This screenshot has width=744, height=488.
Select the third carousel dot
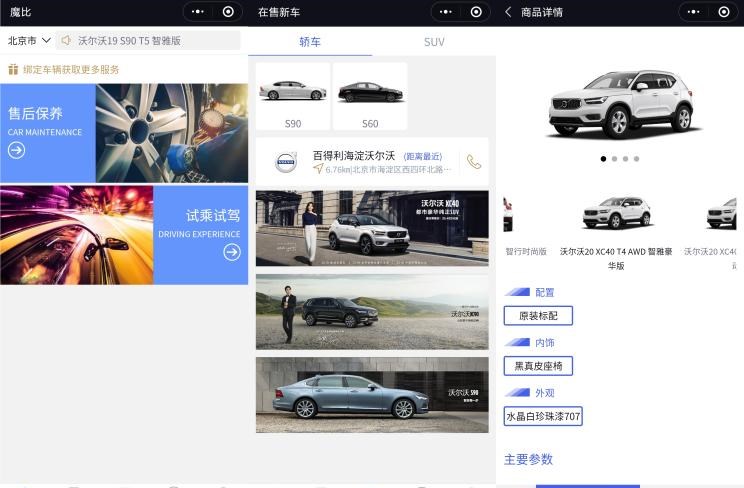625,159
